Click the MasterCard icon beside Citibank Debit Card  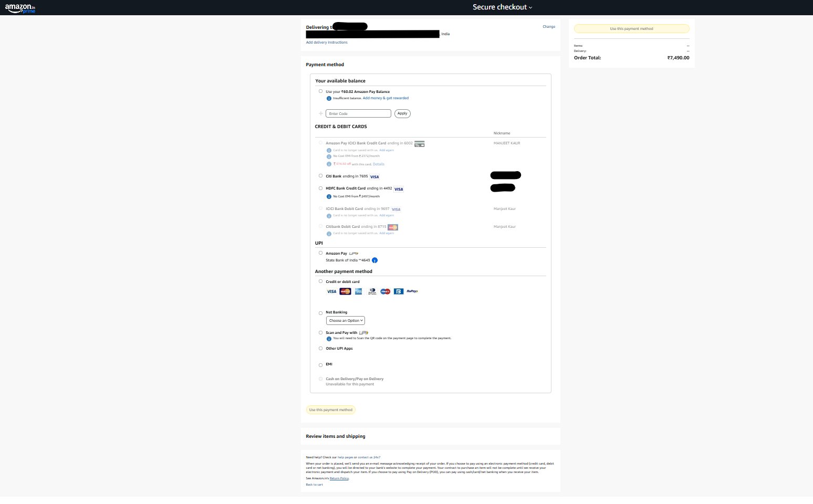click(393, 227)
